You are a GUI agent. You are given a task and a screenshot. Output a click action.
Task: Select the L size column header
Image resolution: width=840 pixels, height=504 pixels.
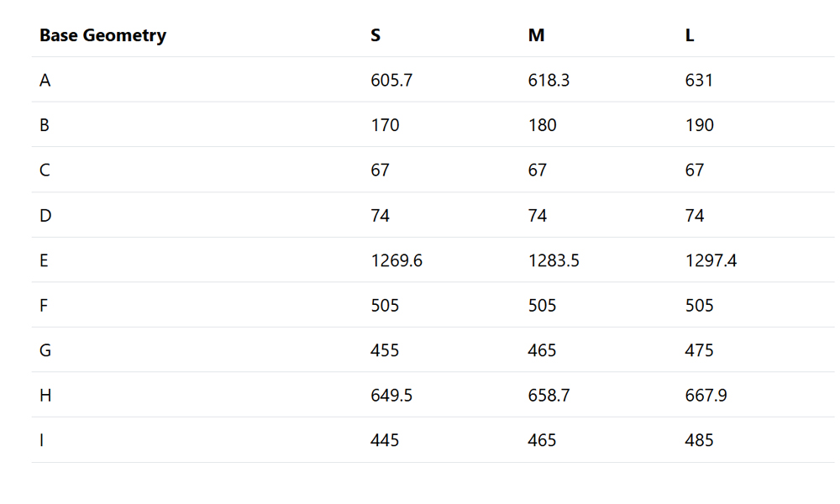point(690,35)
